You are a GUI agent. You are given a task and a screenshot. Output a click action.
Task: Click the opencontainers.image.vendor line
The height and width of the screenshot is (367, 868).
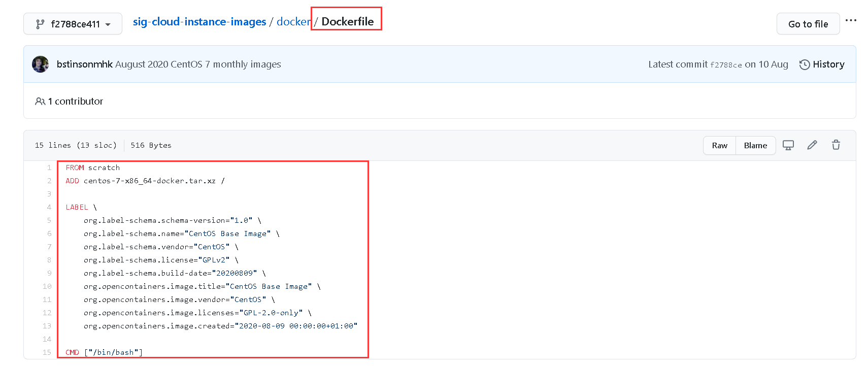(179, 299)
